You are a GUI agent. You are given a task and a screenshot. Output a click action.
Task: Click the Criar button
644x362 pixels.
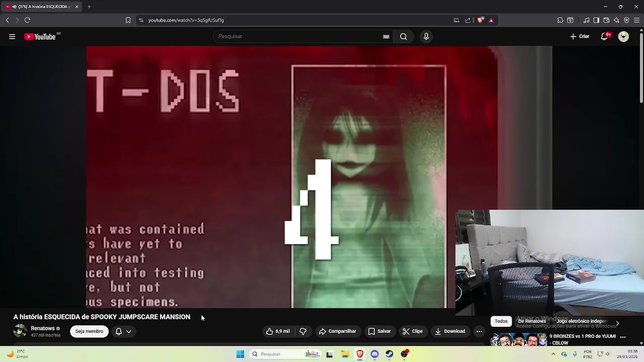[x=580, y=36]
